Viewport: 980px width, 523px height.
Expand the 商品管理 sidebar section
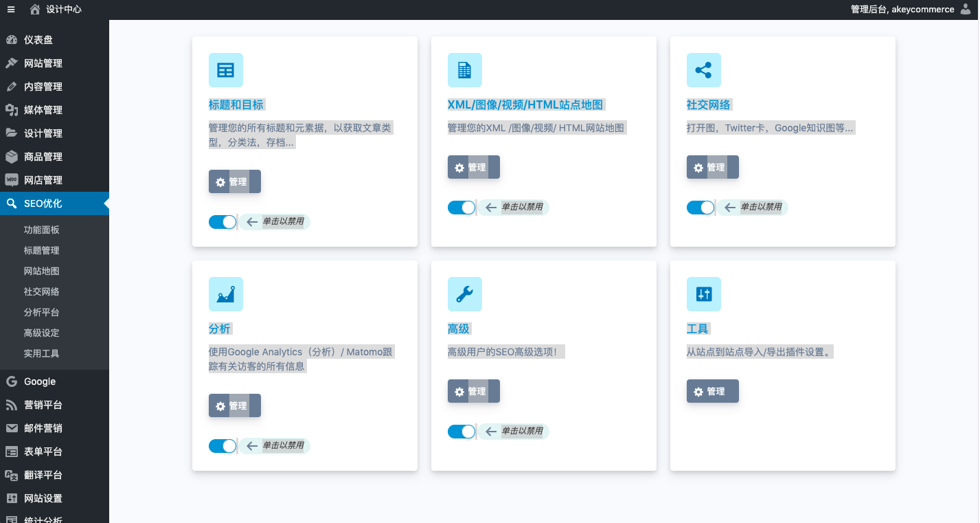pyautogui.click(x=43, y=157)
